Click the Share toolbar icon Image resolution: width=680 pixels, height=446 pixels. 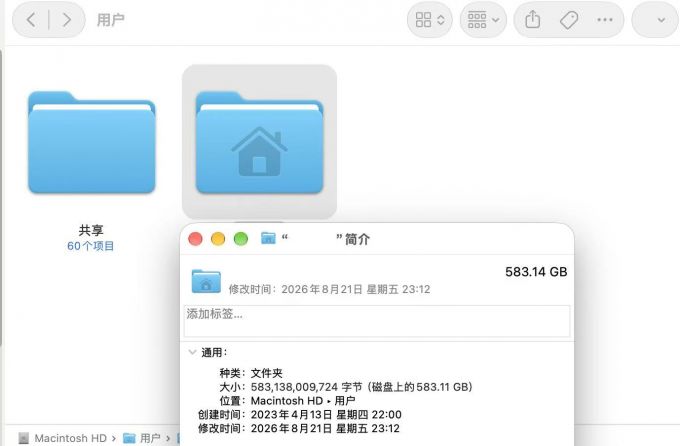533,20
